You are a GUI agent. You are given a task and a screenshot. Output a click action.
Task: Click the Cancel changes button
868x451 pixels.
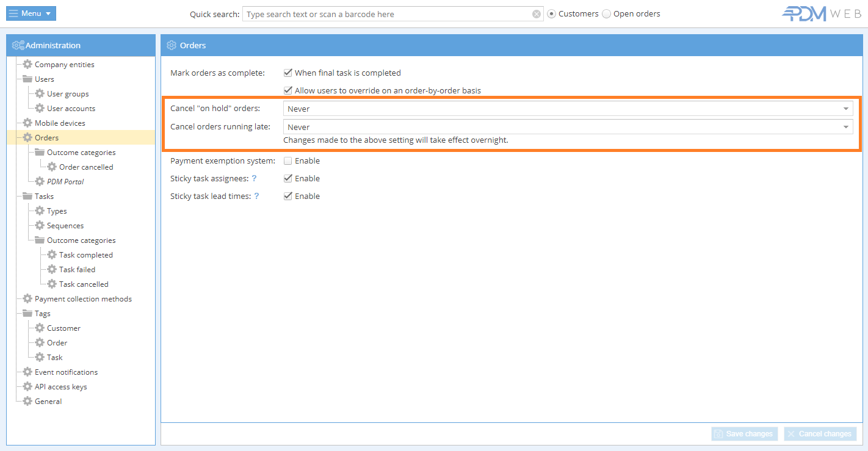pyautogui.click(x=820, y=434)
